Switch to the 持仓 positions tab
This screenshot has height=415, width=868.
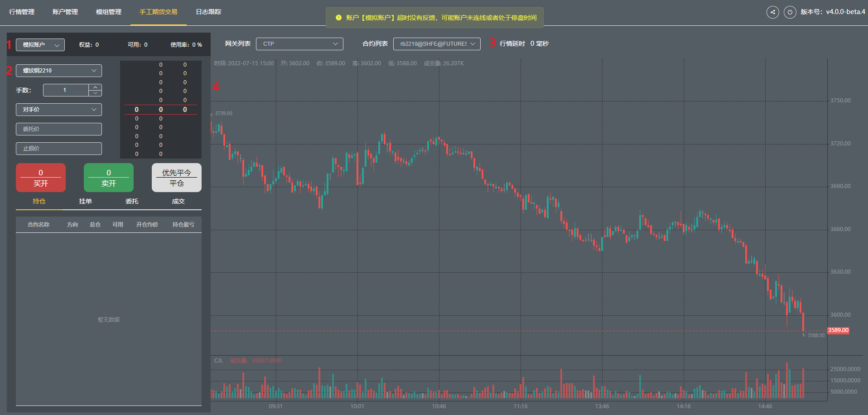pos(39,201)
